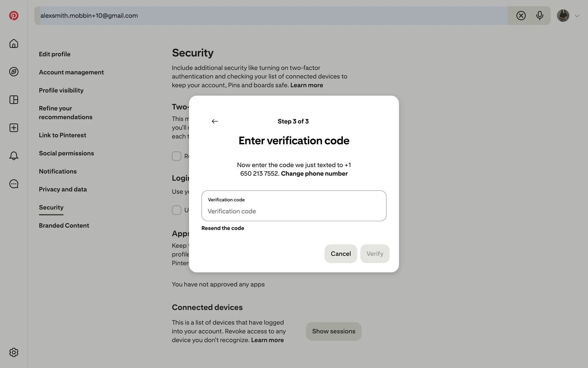Open the settings gear icon
Screen dimensions: 588x368
click(14, 352)
